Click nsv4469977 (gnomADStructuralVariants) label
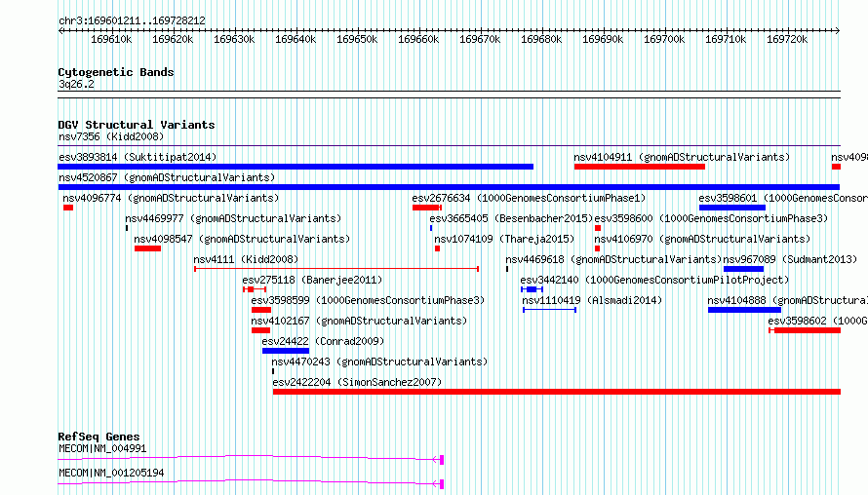This screenshot has height=495, width=868. [233, 218]
